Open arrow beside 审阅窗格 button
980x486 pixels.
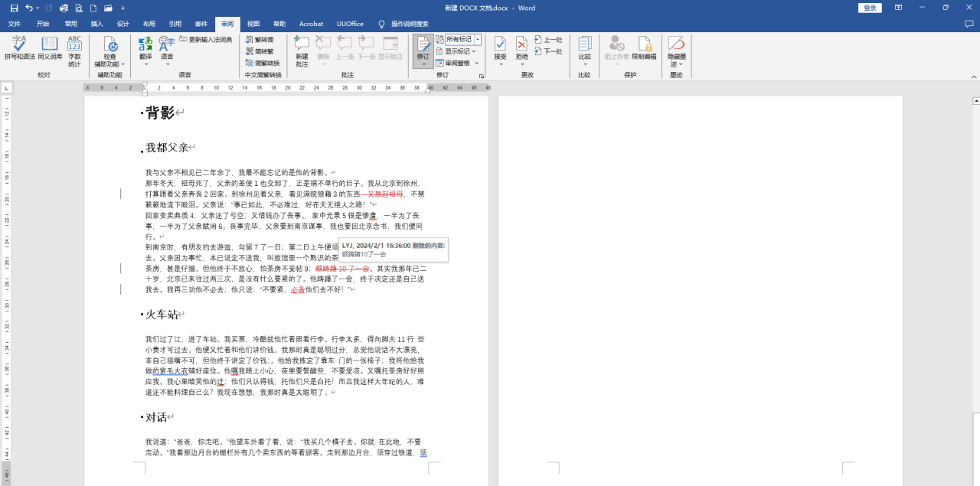[x=476, y=63]
